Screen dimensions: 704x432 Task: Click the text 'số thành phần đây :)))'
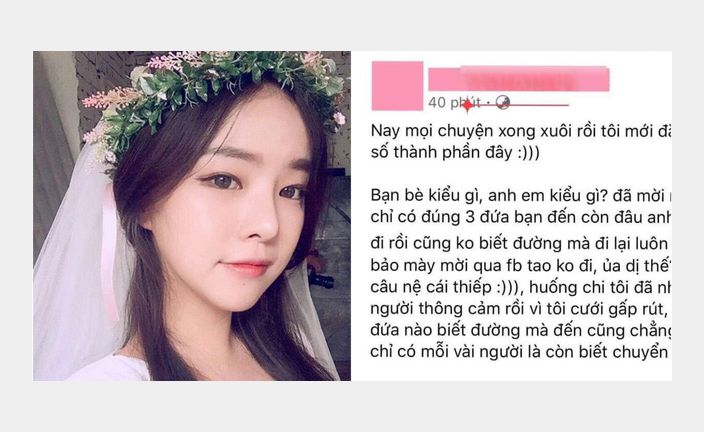pyautogui.click(x=455, y=153)
